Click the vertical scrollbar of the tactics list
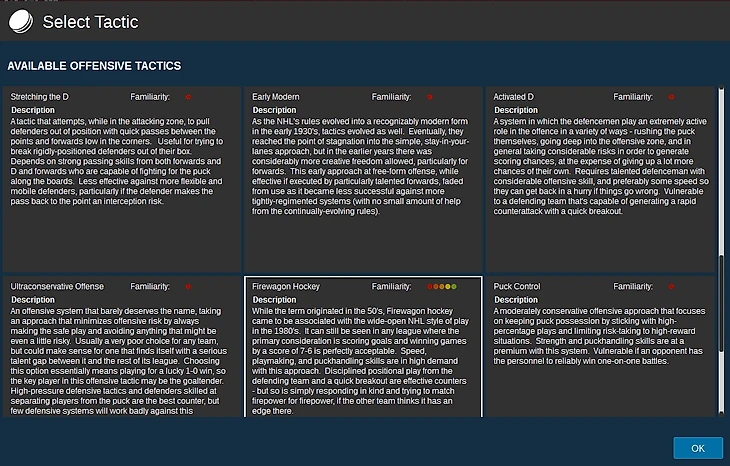The width and height of the screenshot is (730, 466). (722, 330)
